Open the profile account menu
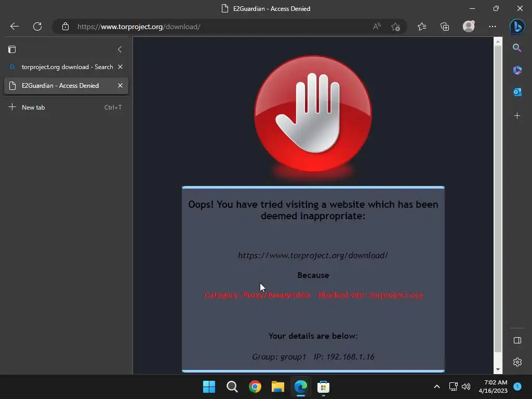This screenshot has height=399, width=532. pos(469,26)
